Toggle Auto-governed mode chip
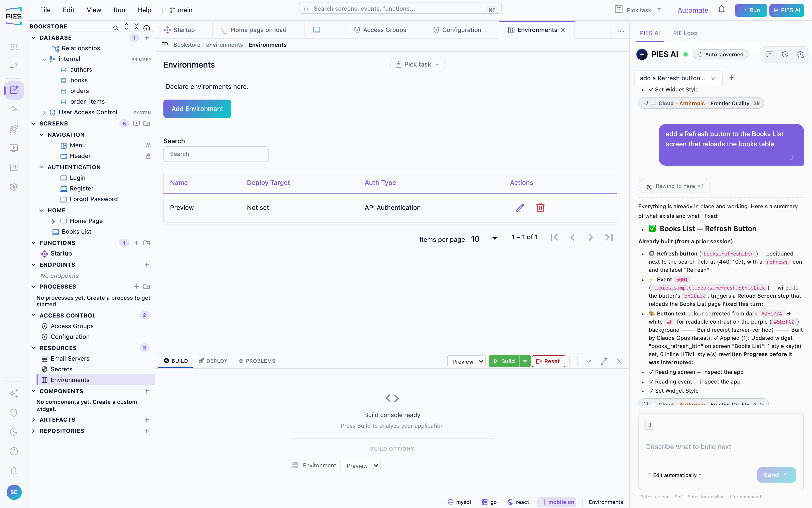This screenshot has height=508, width=812. (720, 54)
